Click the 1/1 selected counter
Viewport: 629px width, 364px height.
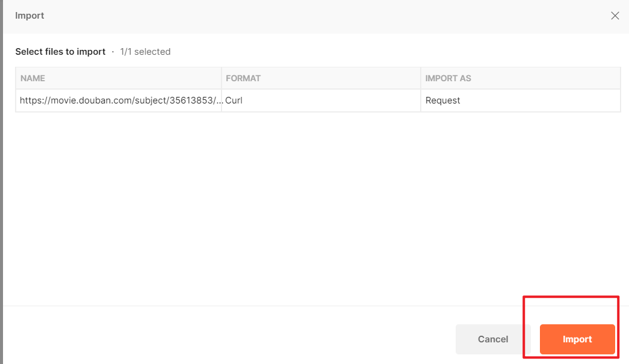point(145,51)
